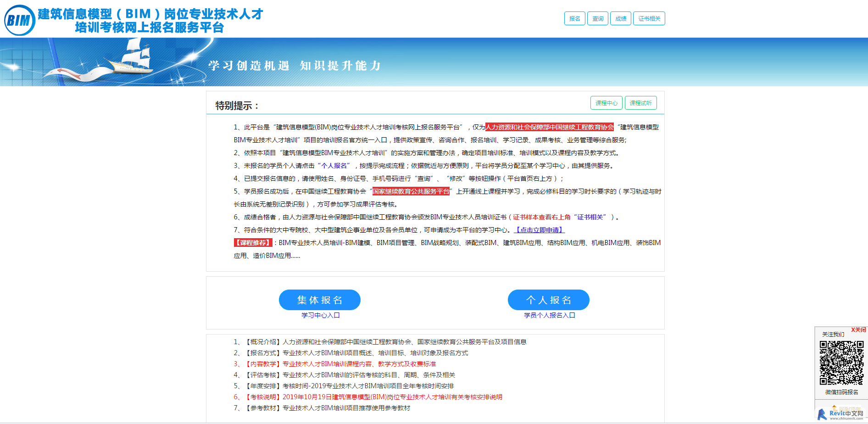Click the 【课程推荐】 red label

click(x=253, y=243)
